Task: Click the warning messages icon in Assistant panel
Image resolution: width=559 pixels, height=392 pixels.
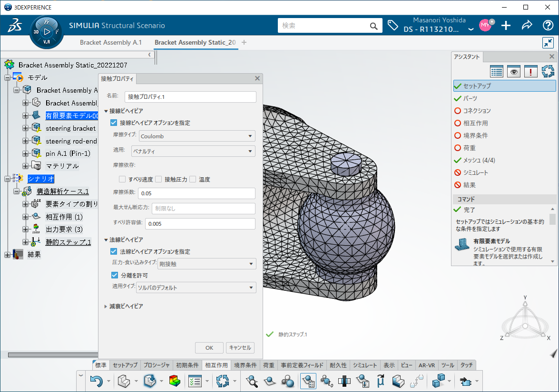Action: click(531, 71)
